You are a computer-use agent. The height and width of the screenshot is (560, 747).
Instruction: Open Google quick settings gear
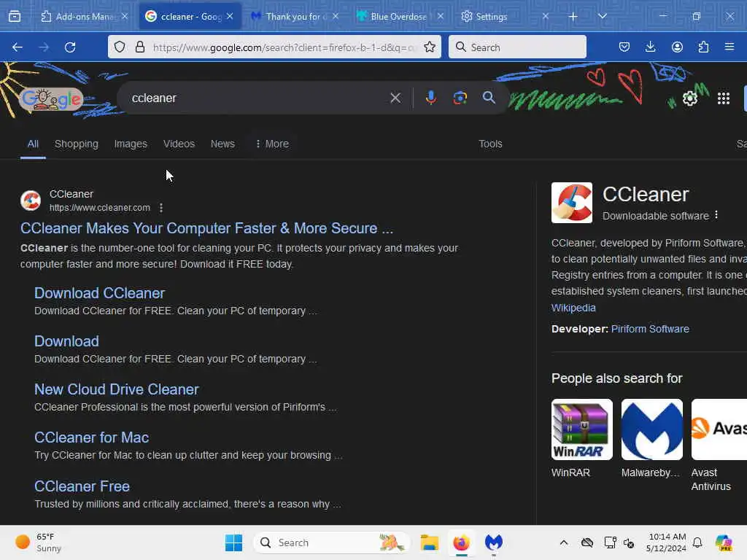click(x=690, y=98)
